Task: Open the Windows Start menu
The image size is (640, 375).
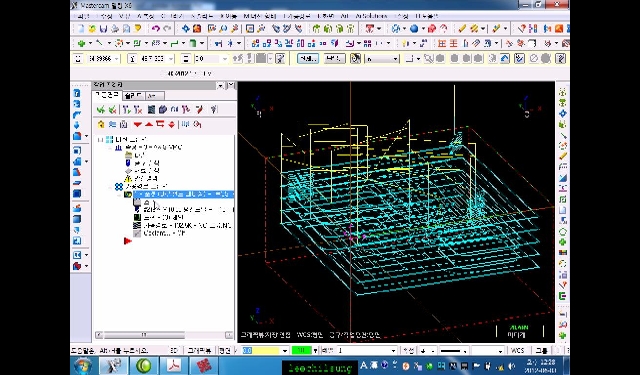Action: (83, 366)
